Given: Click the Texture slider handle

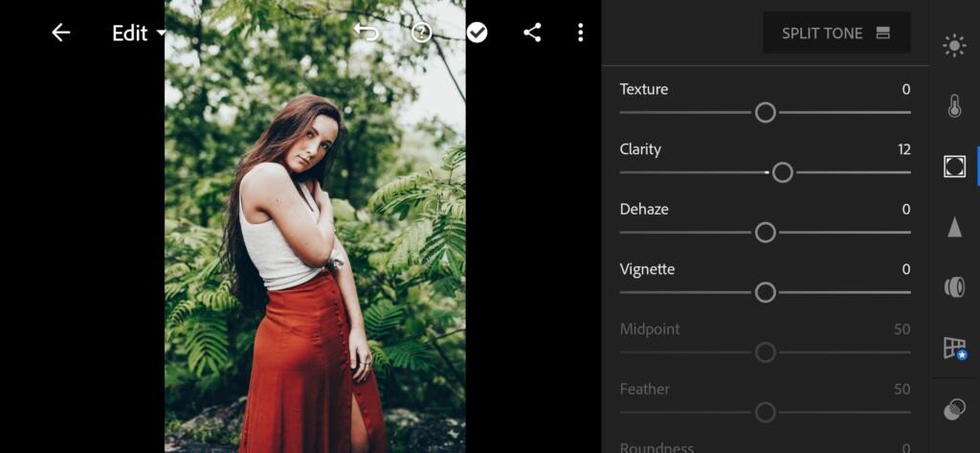Looking at the screenshot, I should [x=765, y=113].
